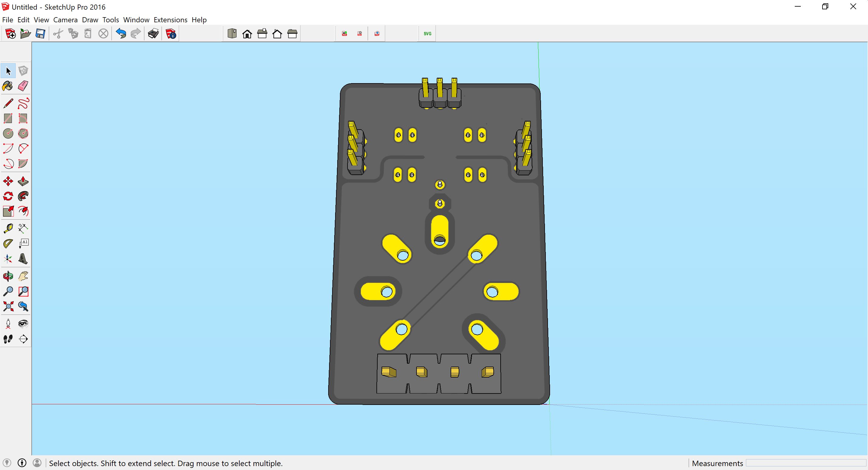
Task: Select the 3D Text tool
Action: (x=23, y=259)
